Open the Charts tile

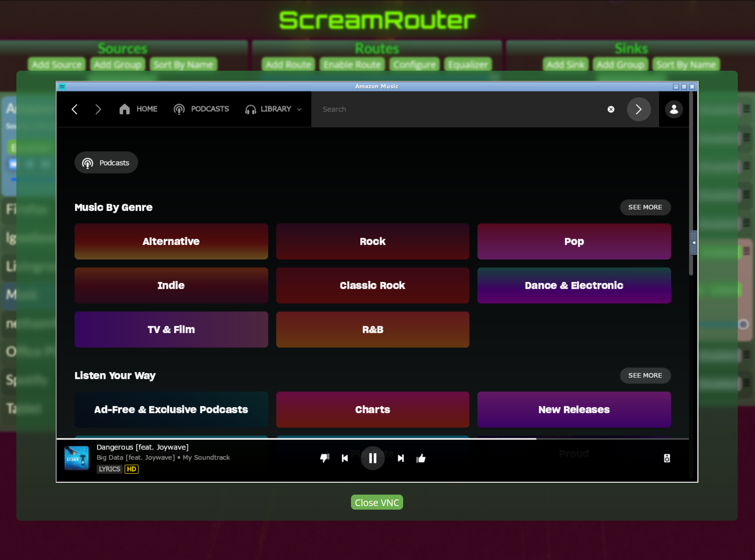(x=373, y=410)
